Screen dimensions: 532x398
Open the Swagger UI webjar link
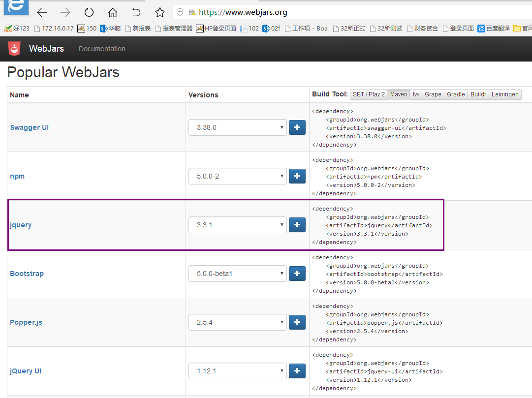point(30,127)
